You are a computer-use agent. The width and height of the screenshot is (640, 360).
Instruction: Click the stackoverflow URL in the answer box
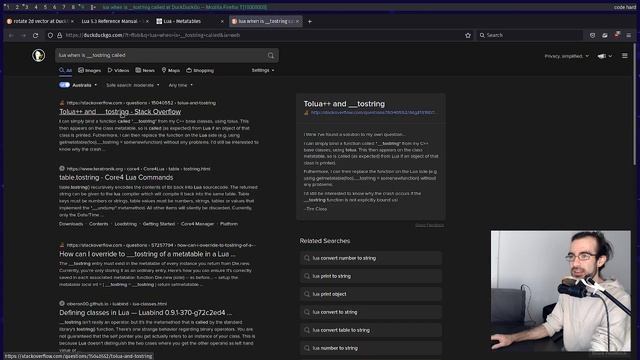tap(373, 113)
